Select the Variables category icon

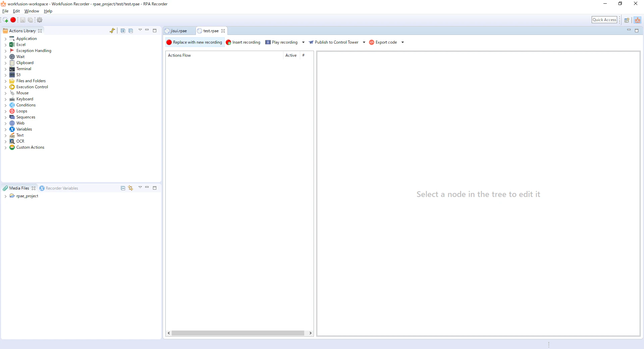pyautogui.click(x=12, y=129)
